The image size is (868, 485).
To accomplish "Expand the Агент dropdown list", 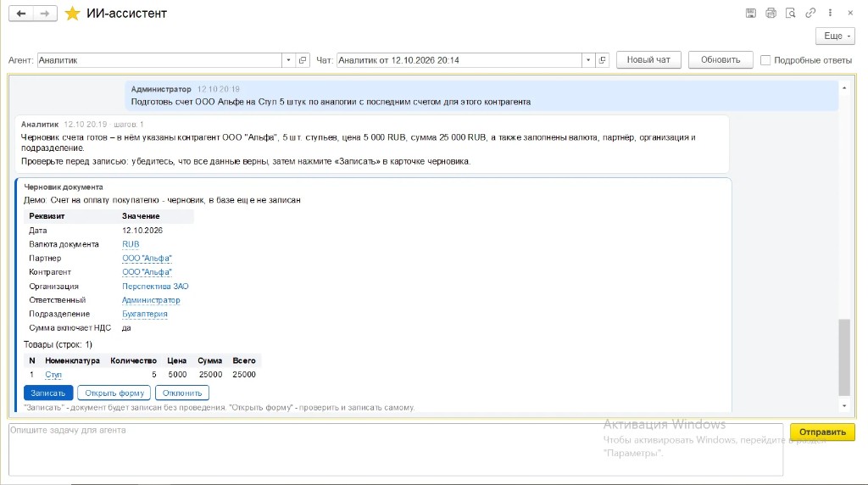I will [288, 60].
